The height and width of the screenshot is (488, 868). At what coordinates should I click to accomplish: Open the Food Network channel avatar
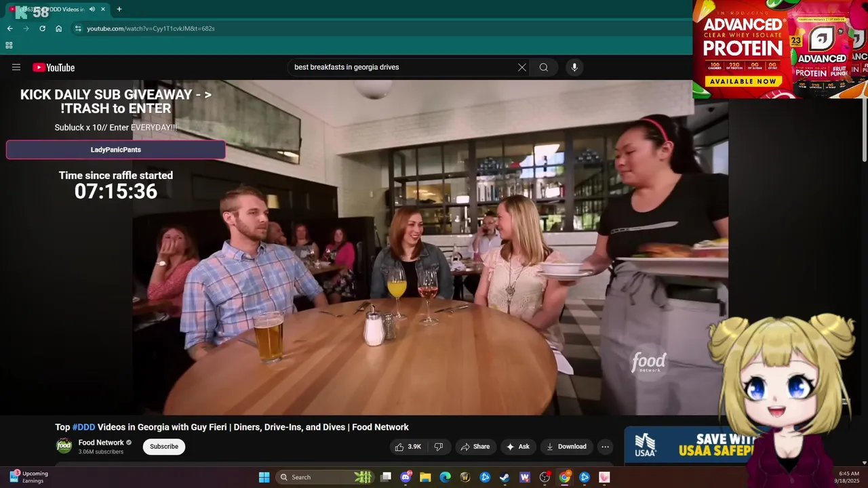point(64,446)
